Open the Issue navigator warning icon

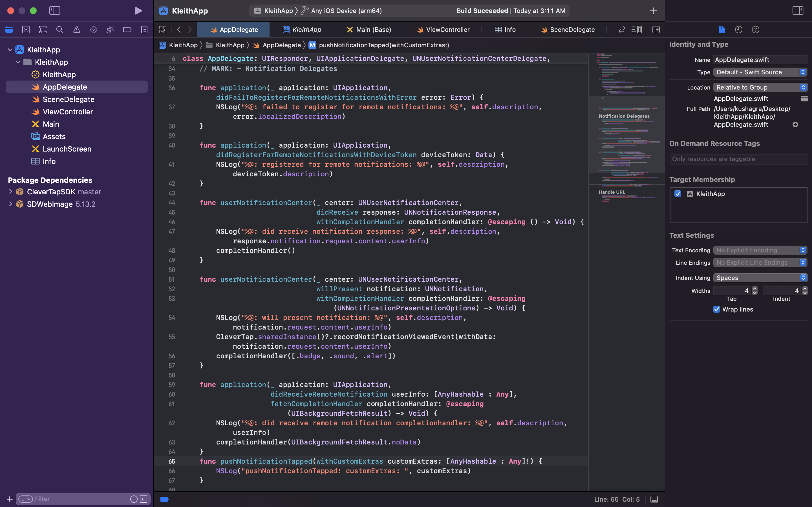[76, 30]
